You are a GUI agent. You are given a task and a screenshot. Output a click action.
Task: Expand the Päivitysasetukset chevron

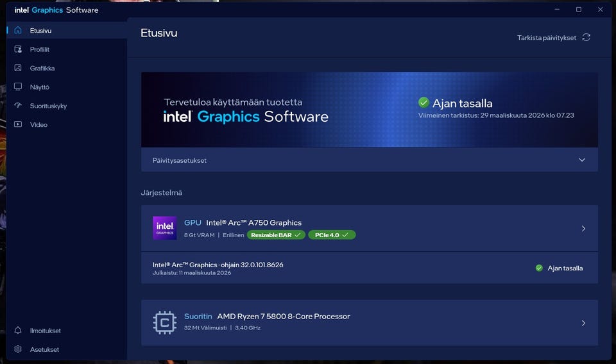(x=582, y=160)
